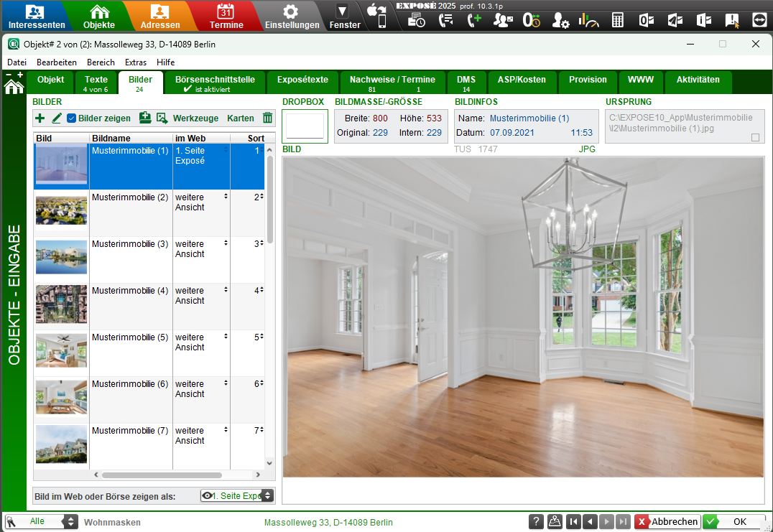Click the green plus add image icon
This screenshot has width=773, height=532.
tap(40, 118)
